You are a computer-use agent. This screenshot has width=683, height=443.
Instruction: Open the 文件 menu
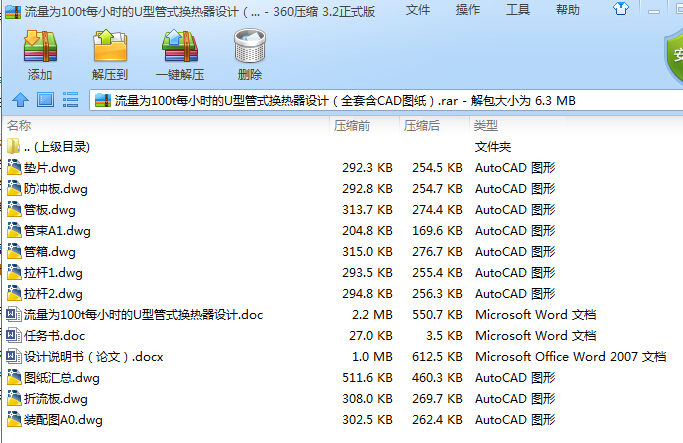tap(417, 10)
